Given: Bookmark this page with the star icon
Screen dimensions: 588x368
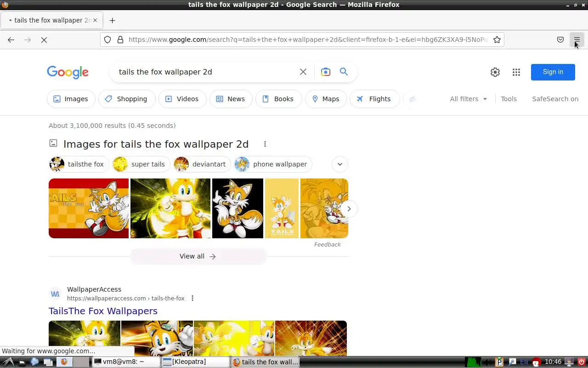Looking at the screenshot, I should point(497,40).
